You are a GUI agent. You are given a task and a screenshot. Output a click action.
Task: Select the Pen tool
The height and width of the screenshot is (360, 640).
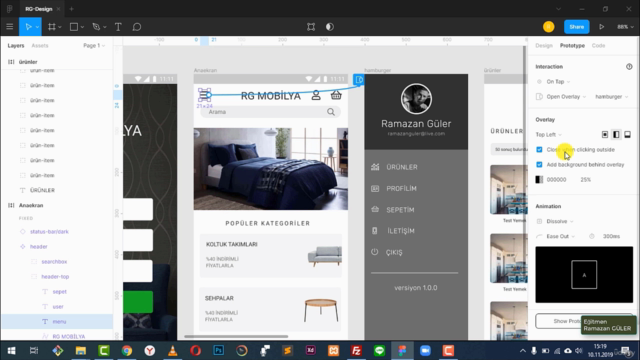(x=96, y=27)
